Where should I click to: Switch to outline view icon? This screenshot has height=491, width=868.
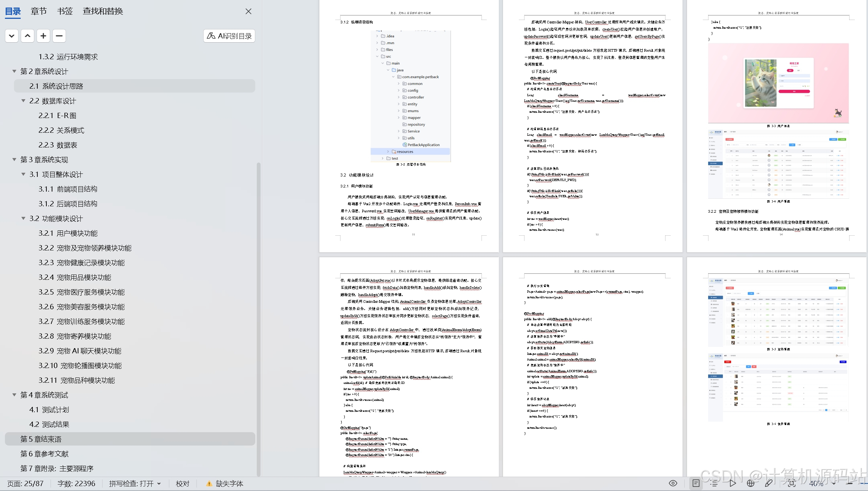click(x=714, y=483)
